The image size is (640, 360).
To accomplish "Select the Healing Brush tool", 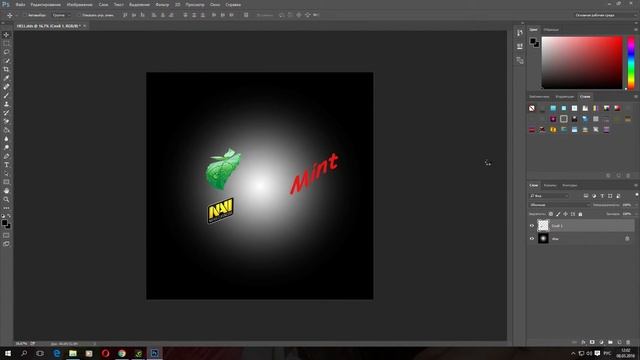I will pyautogui.click(x=6, y=87).
